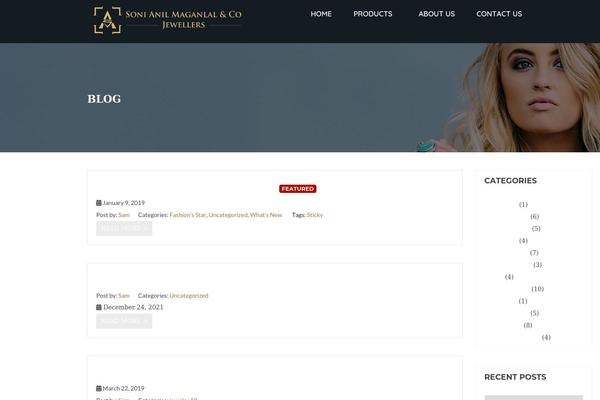
Task: Open the Sticky tag link
Action: (315, 215)
